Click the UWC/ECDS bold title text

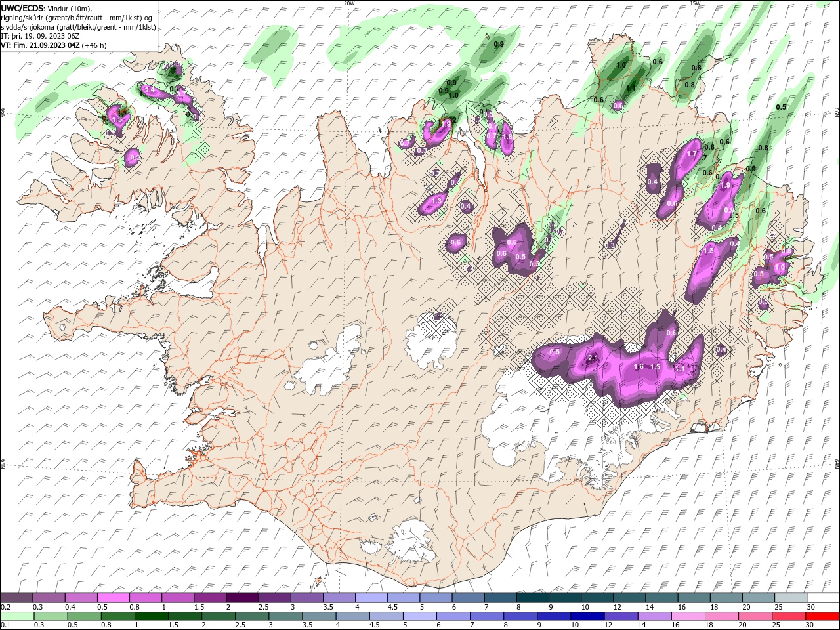pyautogui.click(x=22, y=8)
